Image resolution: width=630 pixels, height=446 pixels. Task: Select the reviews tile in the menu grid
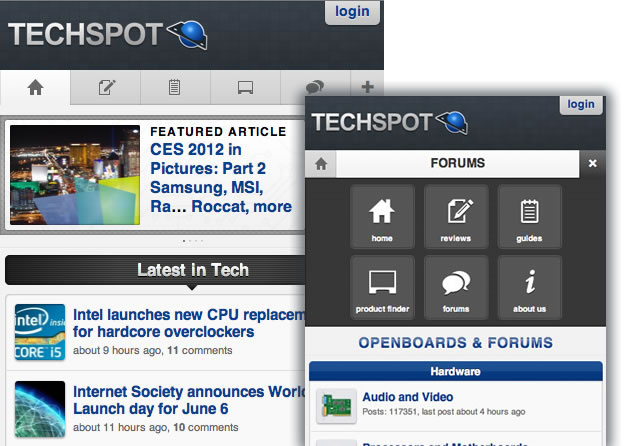(456, 217)
